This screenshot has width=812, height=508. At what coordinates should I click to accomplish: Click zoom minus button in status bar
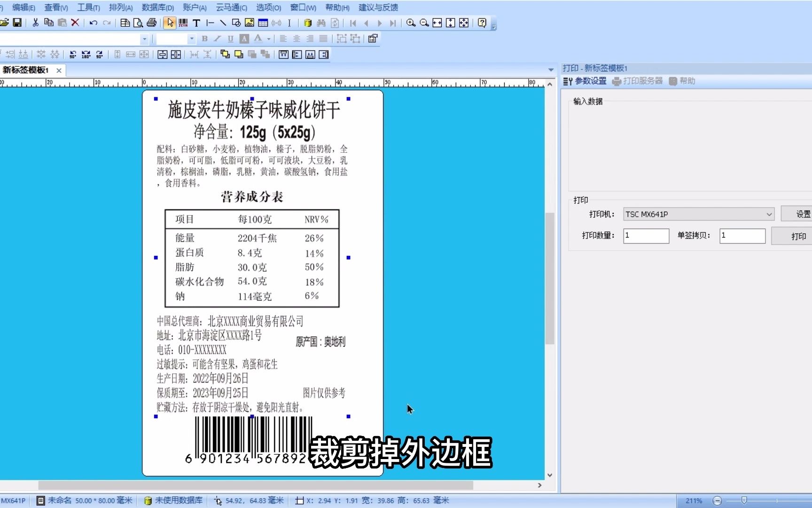[x=717, y=500]
